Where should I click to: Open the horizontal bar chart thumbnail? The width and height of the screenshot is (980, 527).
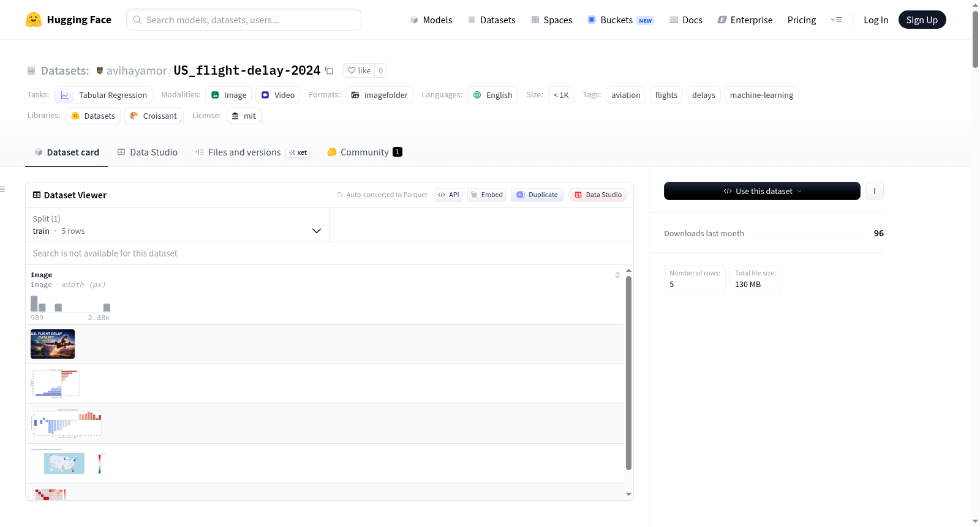tap(56, 384)
